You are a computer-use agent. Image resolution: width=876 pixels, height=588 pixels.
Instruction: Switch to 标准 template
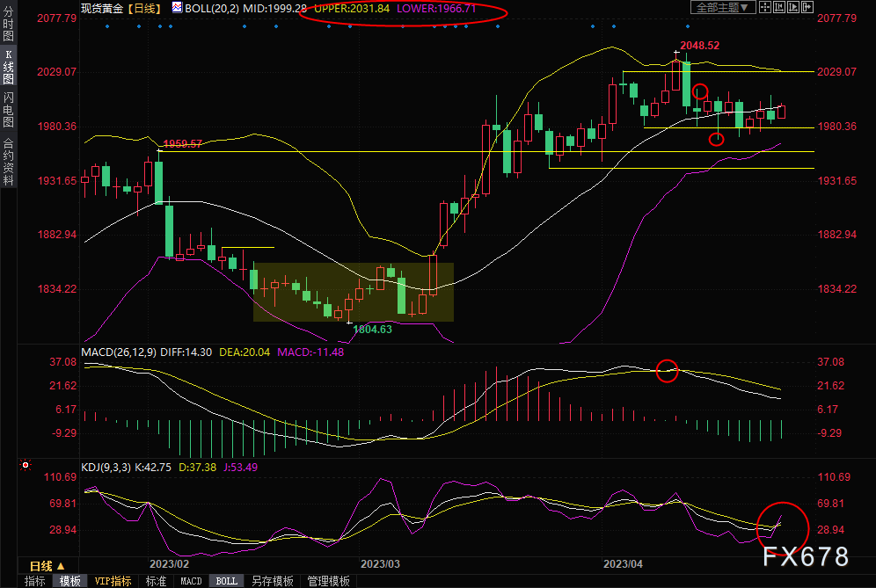[156, 581]
